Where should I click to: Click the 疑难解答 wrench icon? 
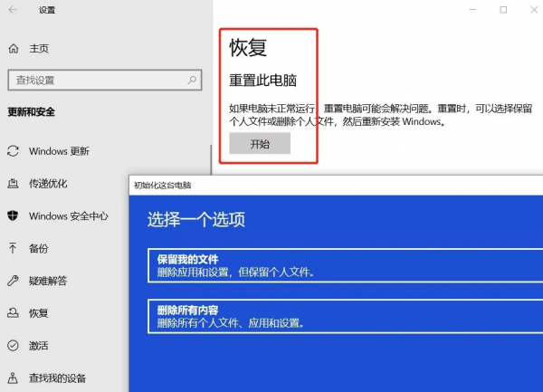click(x=13, y=281)
